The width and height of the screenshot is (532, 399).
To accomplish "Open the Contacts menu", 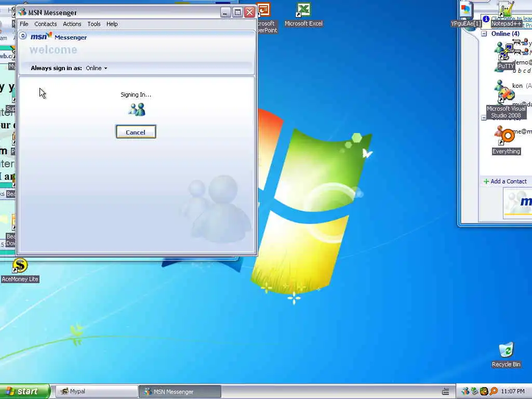I will (46, 24).
